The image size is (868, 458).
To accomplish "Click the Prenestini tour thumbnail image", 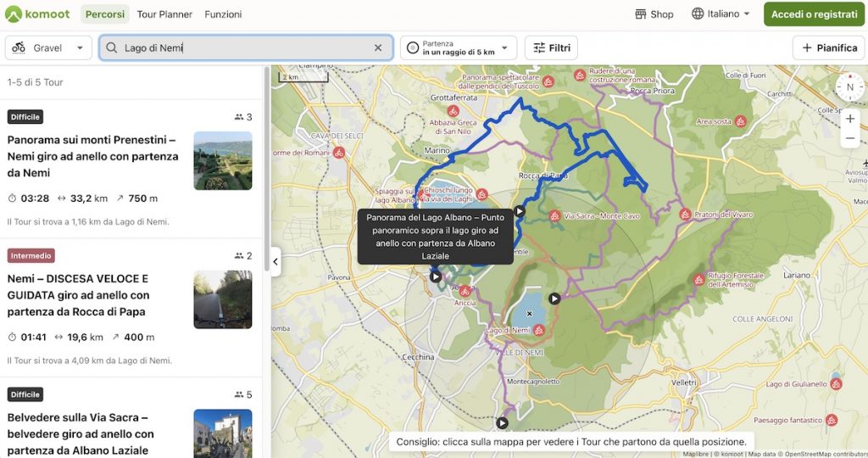I will (x=223, y=160).
